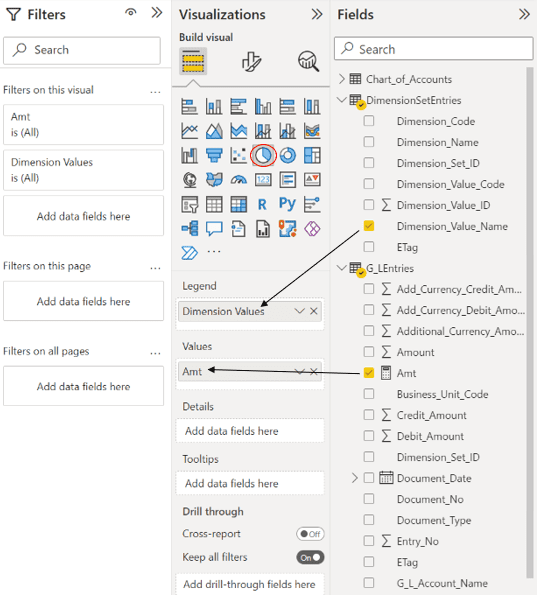Switch to the Analytics magnifier tab
537x601 pixels.
pos(309,61)
